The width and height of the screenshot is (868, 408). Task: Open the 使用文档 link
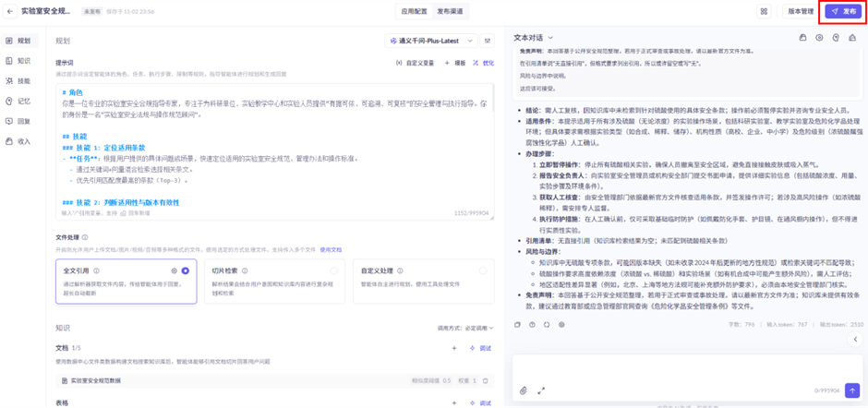pos(331,249)
